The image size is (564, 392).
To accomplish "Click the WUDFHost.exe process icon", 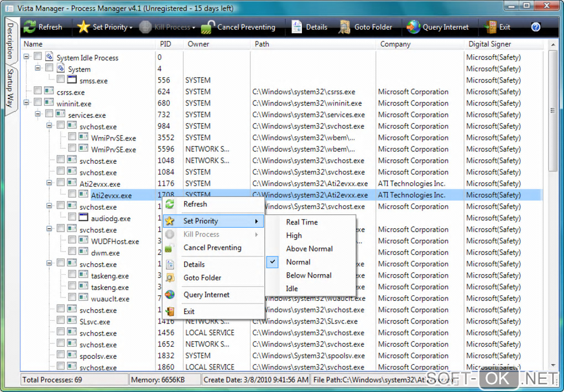I will click(x=83, y=240).
